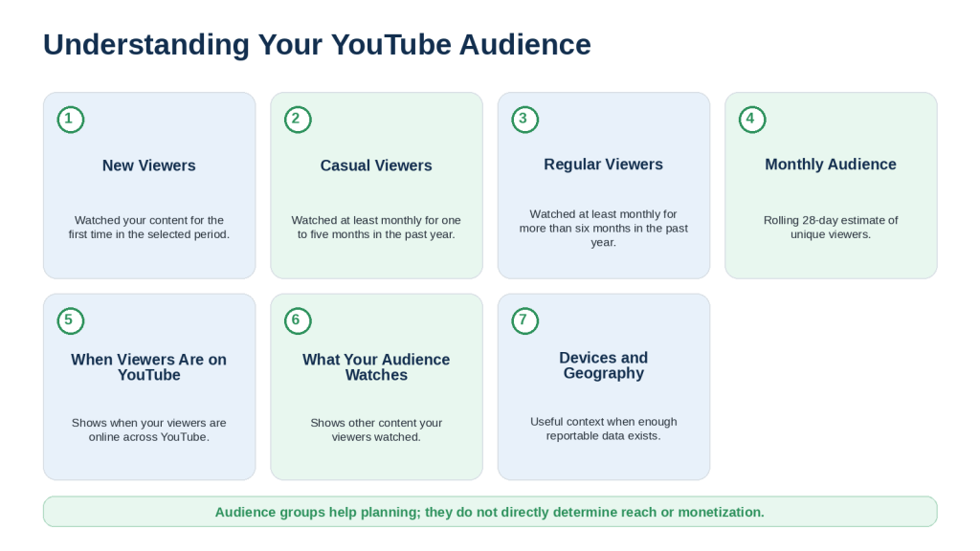
Task: Select the 'Regular Viewers' heading
Action: point(603,165)
